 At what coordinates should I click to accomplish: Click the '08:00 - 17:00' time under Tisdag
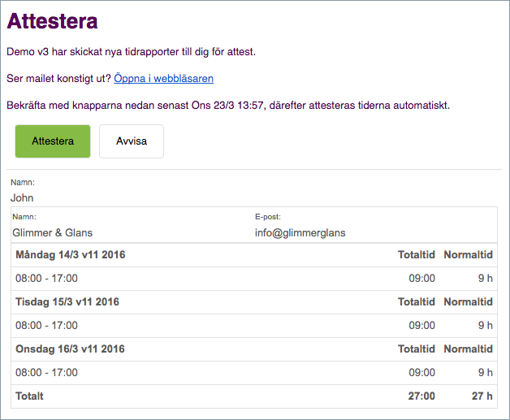coord(46,325)
